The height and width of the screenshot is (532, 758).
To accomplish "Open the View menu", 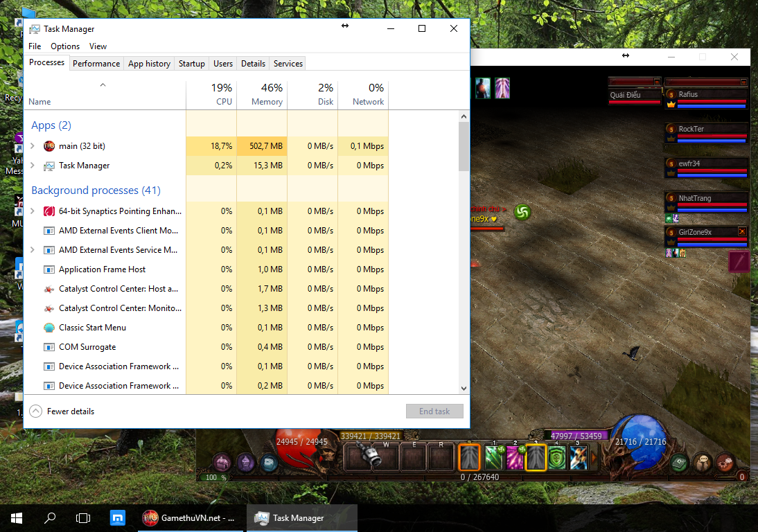I will [x=98, y=46].
